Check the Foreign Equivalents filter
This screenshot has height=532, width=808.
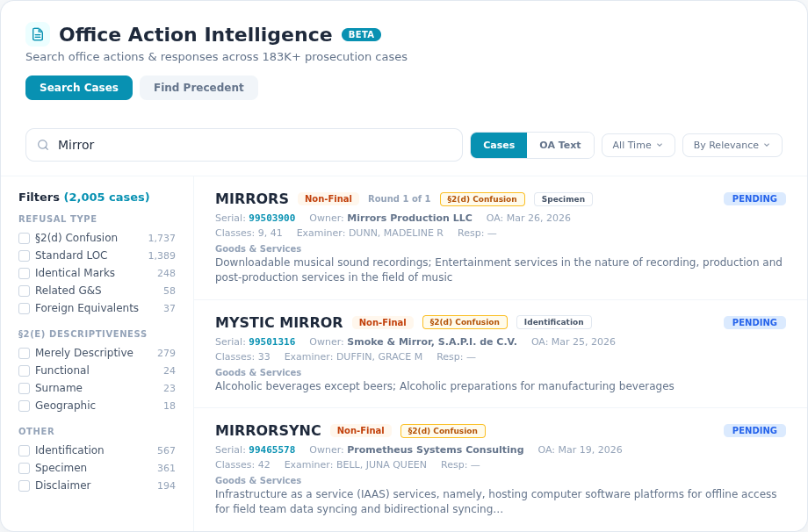24,307
